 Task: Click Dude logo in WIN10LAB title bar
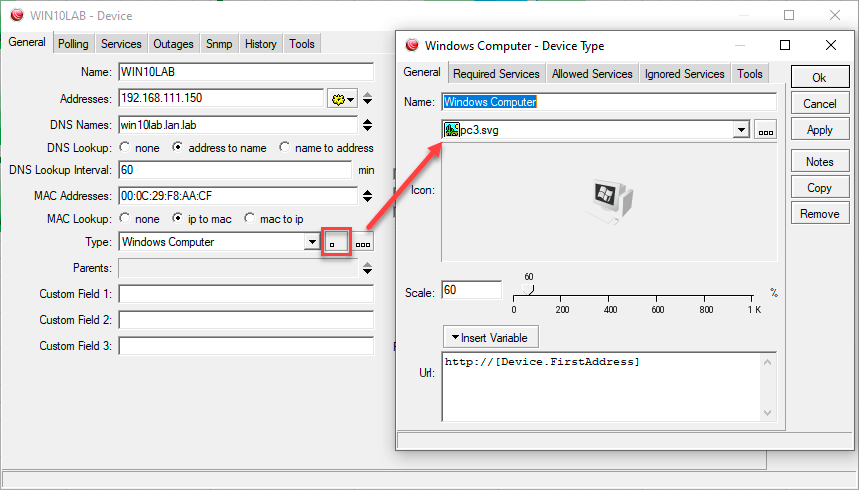tap(17, 15)
